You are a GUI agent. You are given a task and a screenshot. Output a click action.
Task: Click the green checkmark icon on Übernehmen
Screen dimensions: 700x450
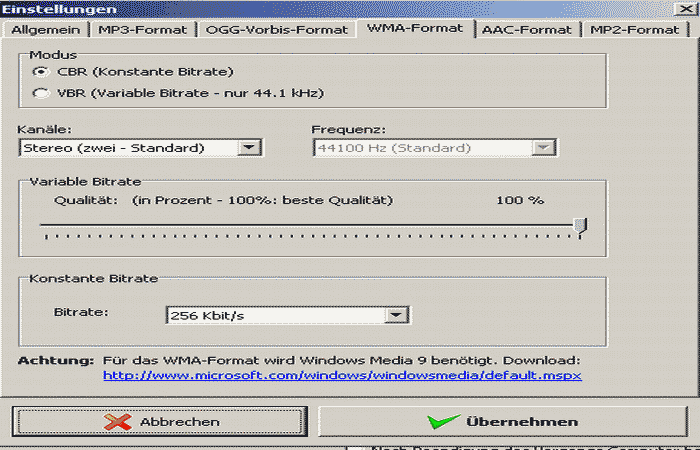coord(441,421)
